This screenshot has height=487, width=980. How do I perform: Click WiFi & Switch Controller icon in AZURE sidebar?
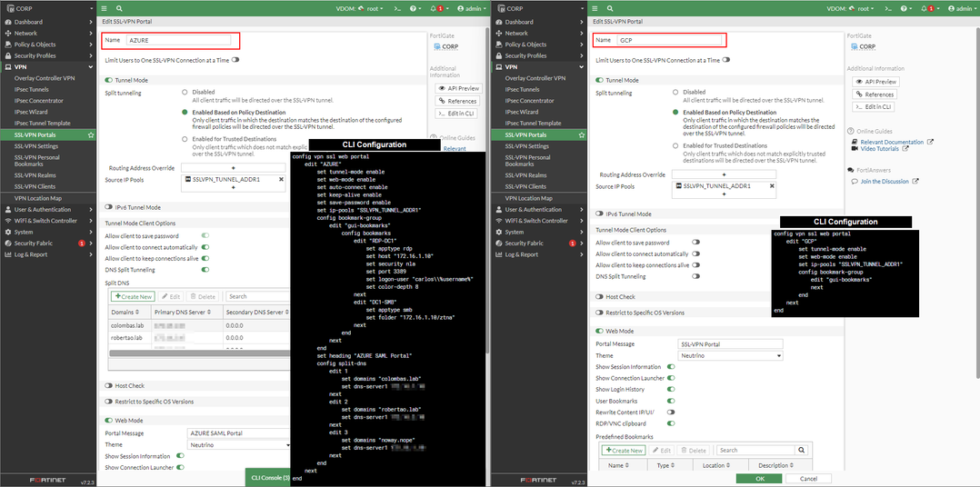pyautogui.click(x=8, y=221)
